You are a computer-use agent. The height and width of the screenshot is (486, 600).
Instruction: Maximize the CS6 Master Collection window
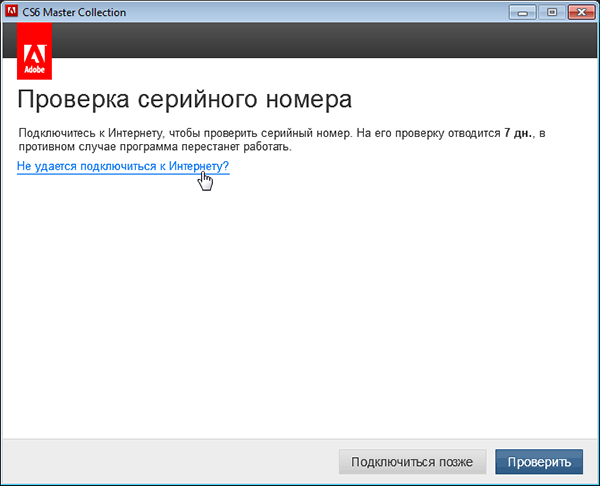[551, 12]
